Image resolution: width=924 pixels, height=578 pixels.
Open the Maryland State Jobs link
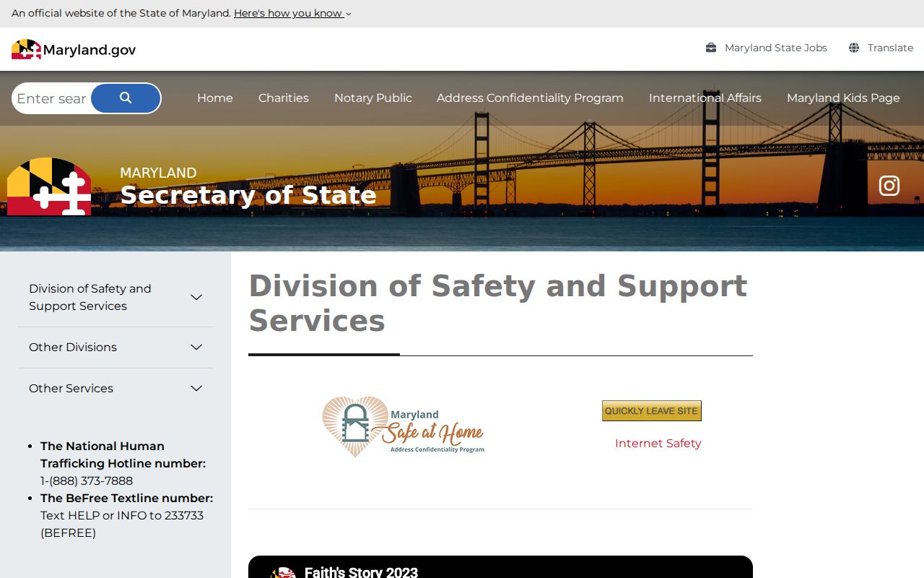tap(776, 48)
